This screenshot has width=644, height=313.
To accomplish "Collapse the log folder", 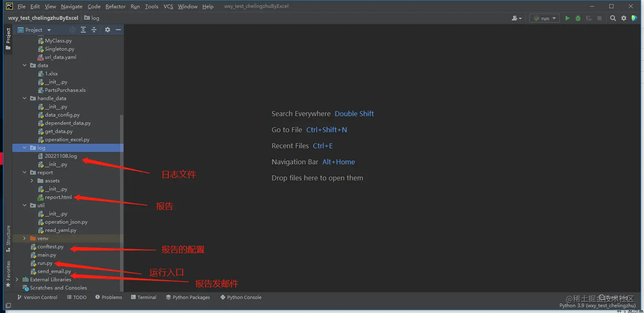I will click(x=25, y=148).
